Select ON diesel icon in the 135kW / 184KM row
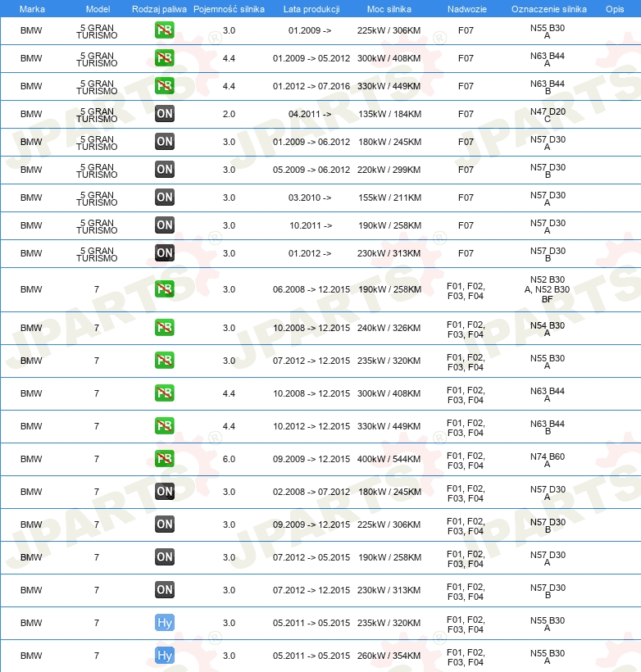 [165, 114]
